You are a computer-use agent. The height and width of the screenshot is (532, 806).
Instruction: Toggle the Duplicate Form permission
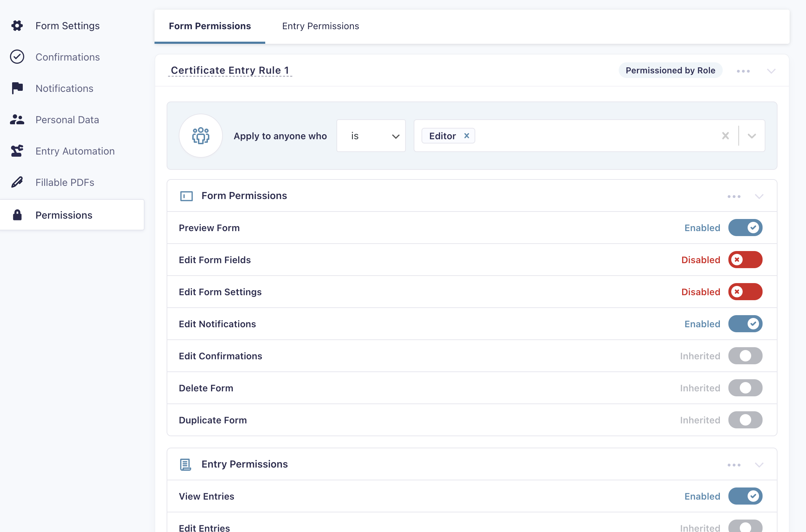pyautogui.click(x=745, y=420)
